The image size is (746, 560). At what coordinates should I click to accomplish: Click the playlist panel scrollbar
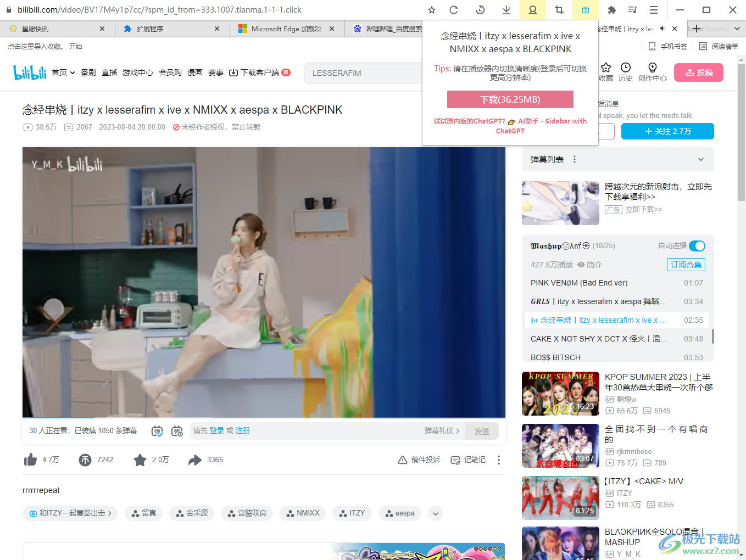click(713, 336)
